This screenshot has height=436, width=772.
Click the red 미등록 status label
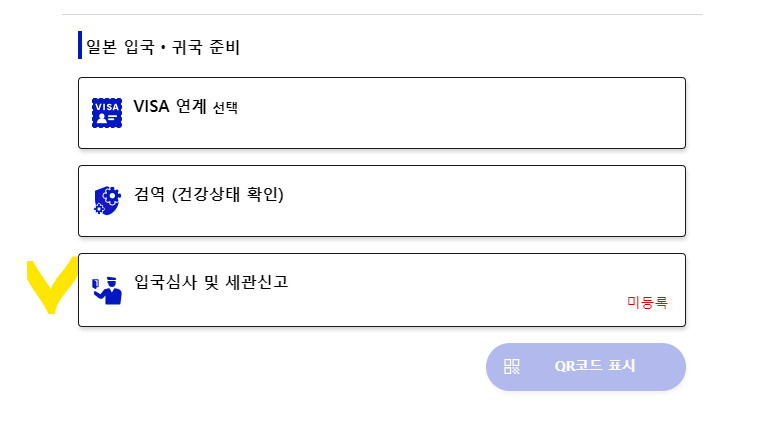tap(646, 301)
